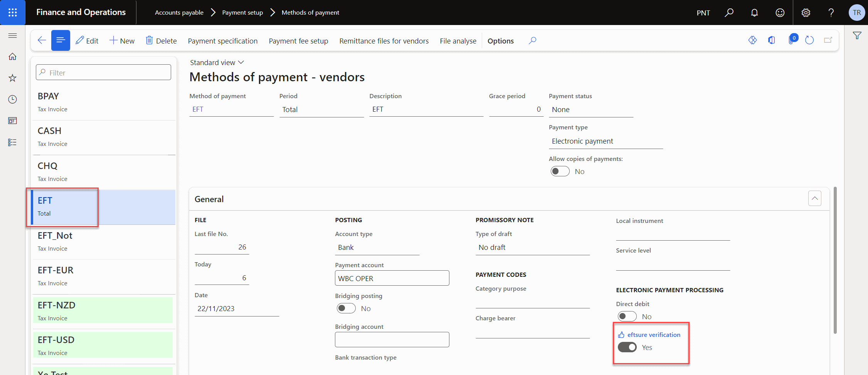Click the Filter input box
868x375 pixels.
point(103,72)
